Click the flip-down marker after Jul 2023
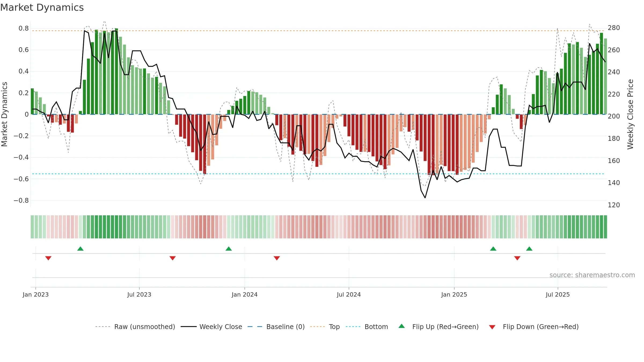 coord(173,258)
